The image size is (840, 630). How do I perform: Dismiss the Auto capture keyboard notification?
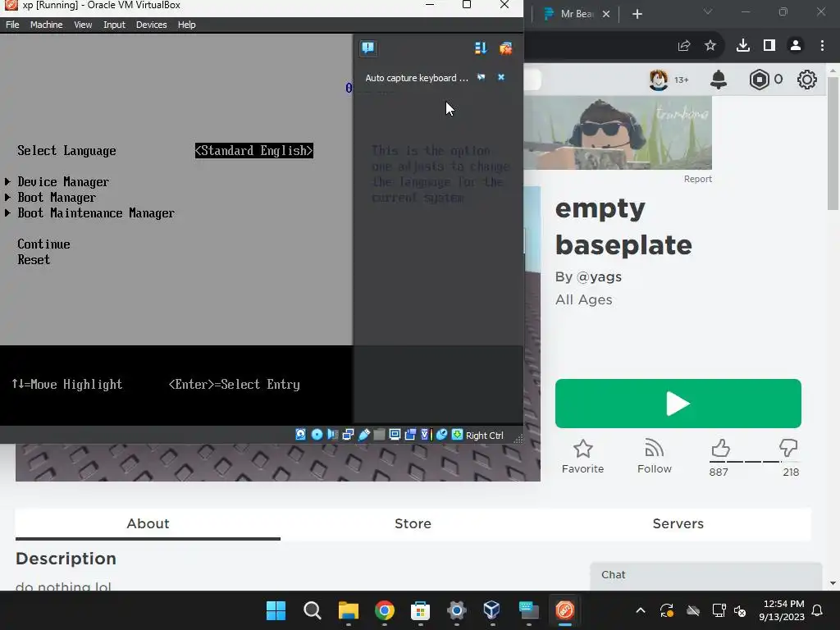[x=501, y=77]
